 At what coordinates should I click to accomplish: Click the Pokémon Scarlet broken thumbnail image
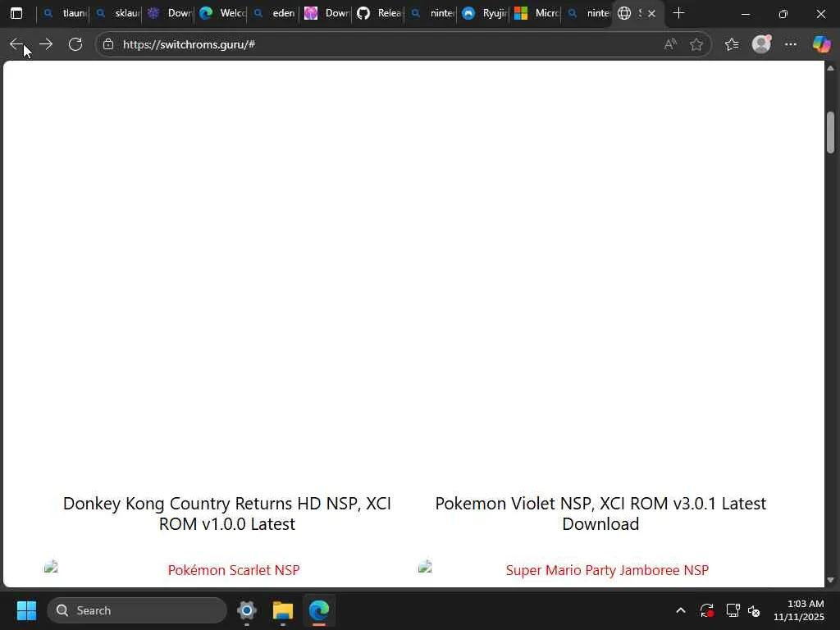point(51,567)
